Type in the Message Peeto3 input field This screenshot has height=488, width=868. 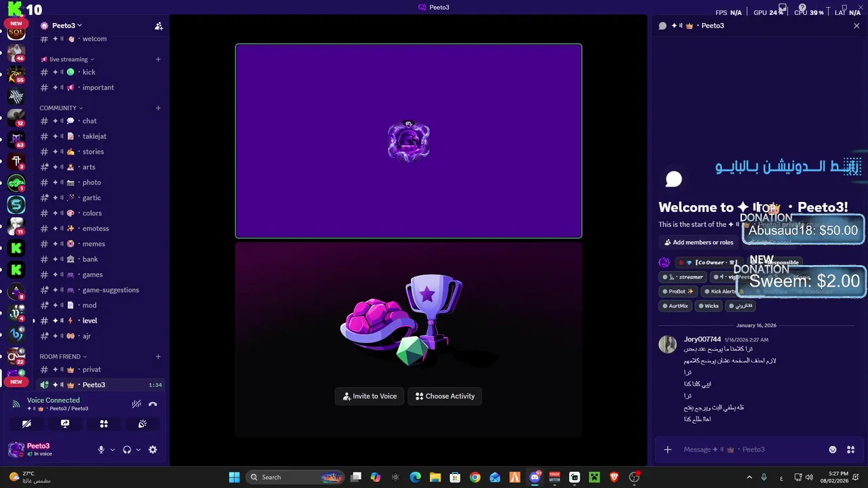tap(753, 449)
